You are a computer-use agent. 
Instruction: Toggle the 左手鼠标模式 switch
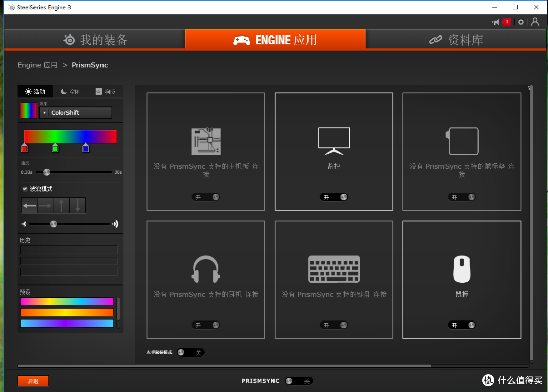tap(190, 352)
